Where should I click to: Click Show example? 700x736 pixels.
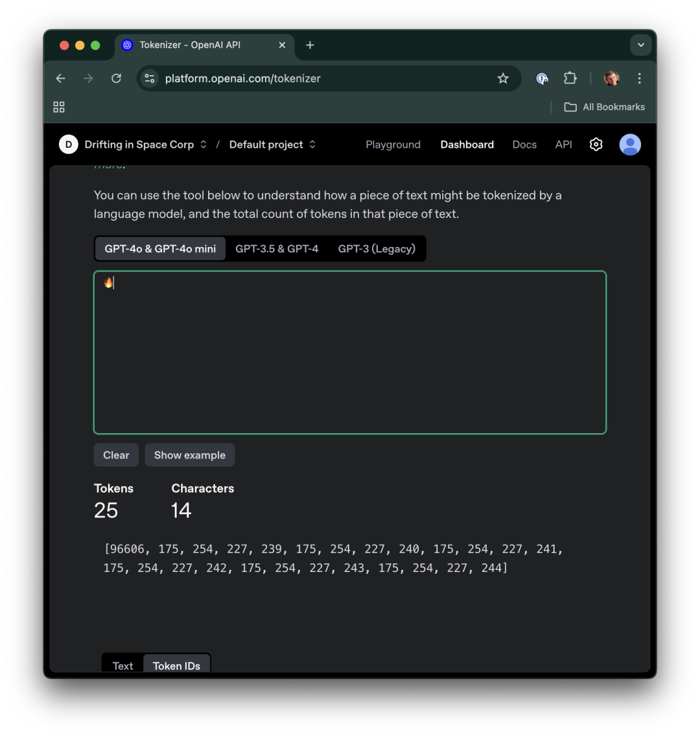pyautogui.click(x=189, y=455)
